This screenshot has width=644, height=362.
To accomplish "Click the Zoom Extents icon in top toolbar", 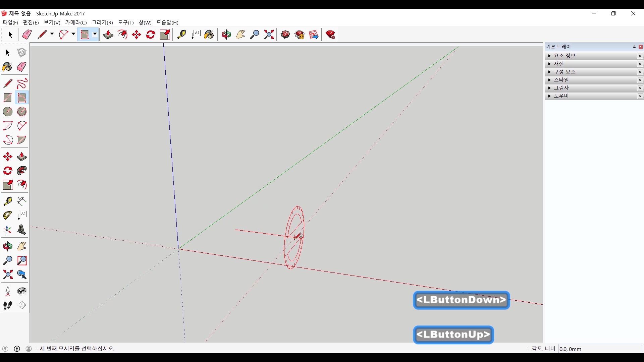I will [269, 35].
